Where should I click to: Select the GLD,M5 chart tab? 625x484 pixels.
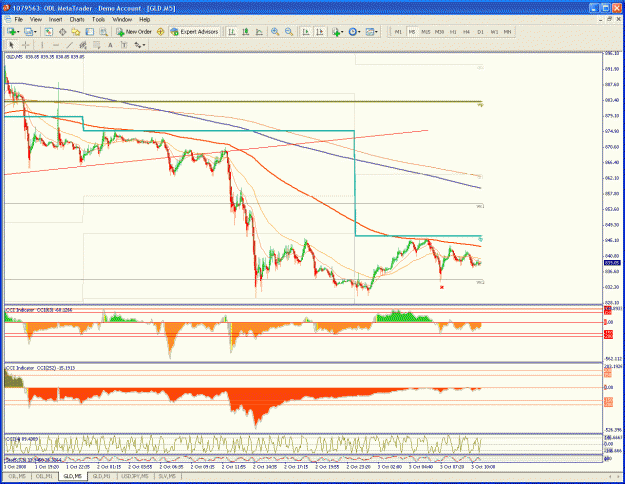coord(73,476)
